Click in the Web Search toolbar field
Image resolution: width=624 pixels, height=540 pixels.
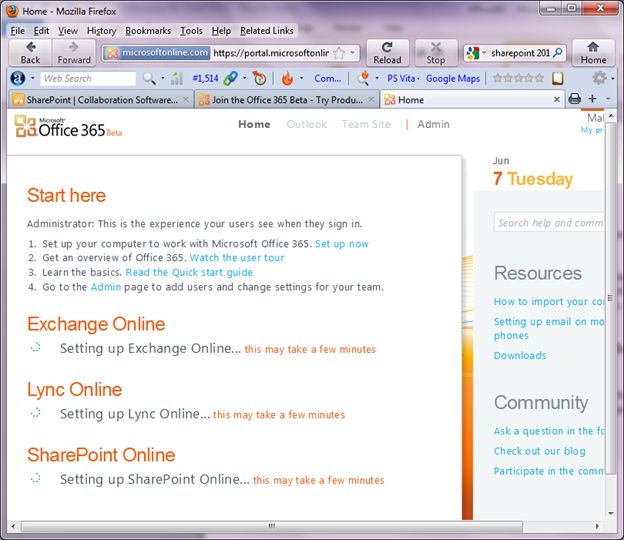coord(88,78)
